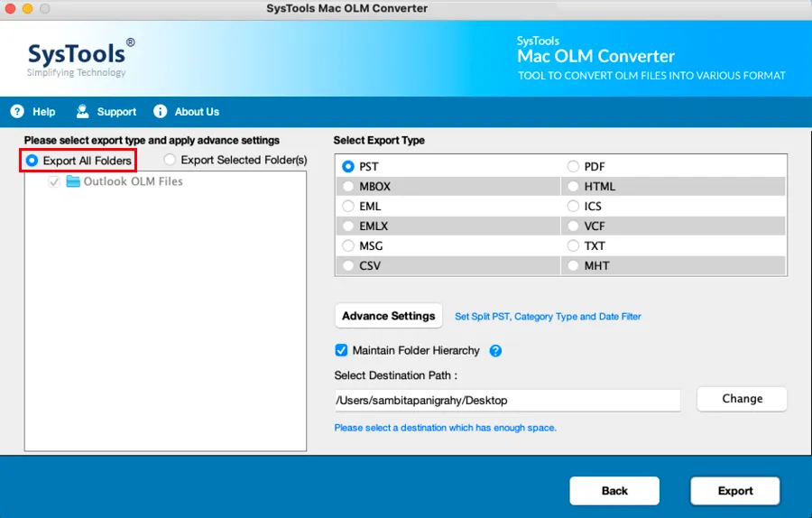Open the Support menu item

(x=106, y=111)
